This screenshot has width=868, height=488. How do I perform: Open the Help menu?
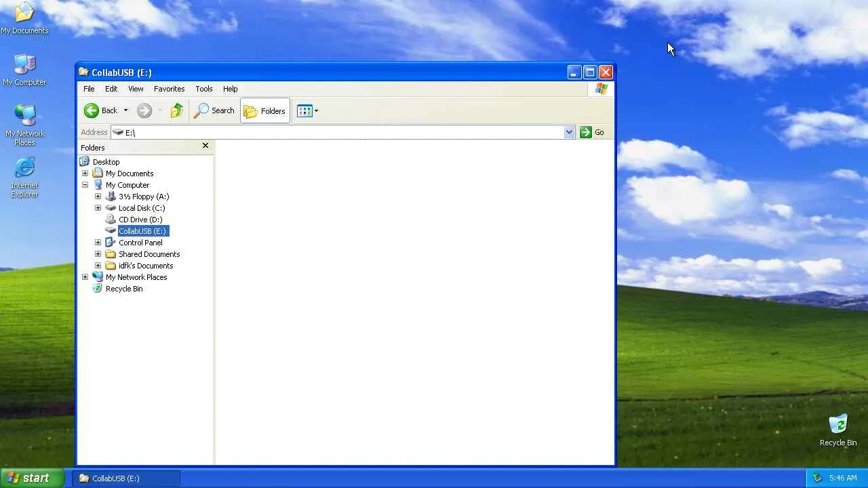231,89
